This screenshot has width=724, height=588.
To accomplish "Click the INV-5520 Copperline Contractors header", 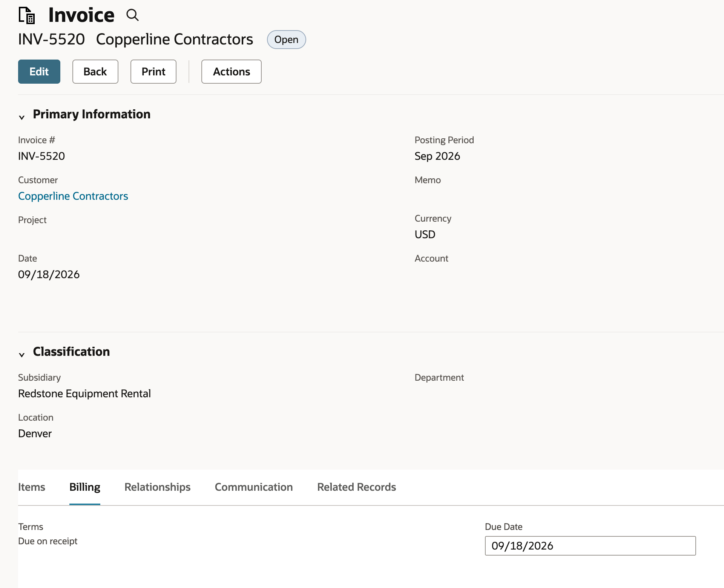I will [x=136, y=39].
